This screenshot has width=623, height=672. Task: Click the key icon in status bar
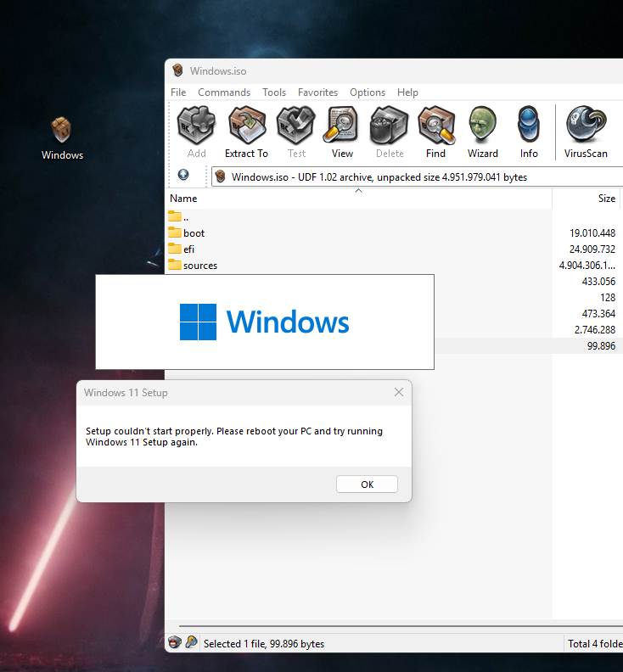click(x=191, y=642)
